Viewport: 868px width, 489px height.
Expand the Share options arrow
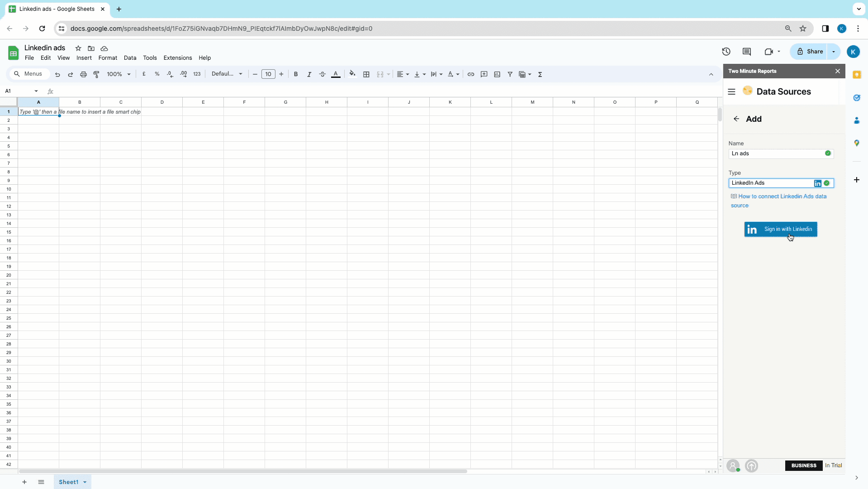(x=834, y=52)
